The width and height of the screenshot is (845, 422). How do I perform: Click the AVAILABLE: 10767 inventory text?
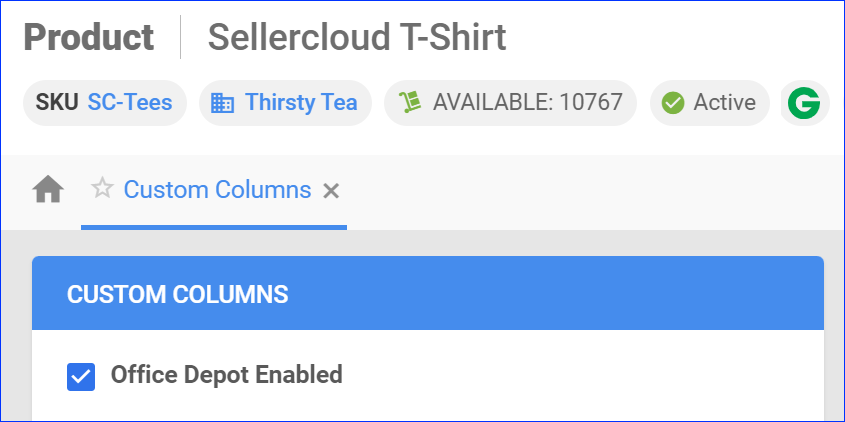[x=527, y=102]
